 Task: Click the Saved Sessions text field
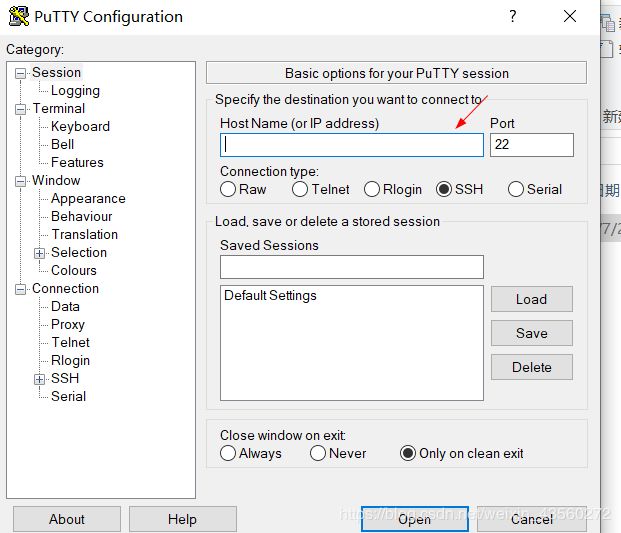(352, 267)
